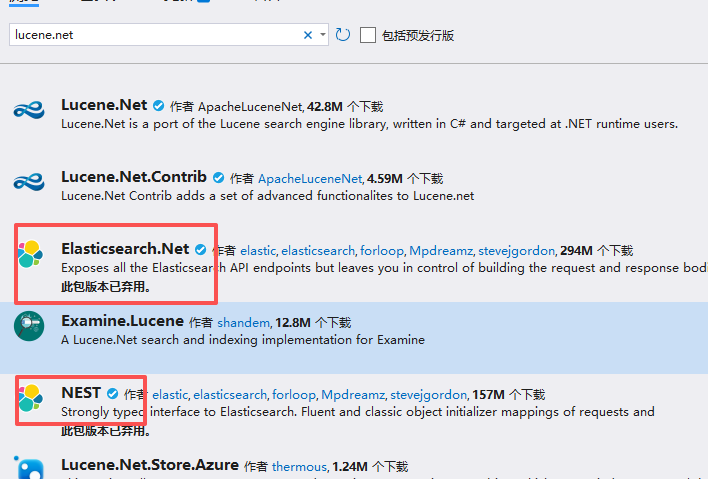Open the Lucene.Net.Contrib package title

click(134, 177)
